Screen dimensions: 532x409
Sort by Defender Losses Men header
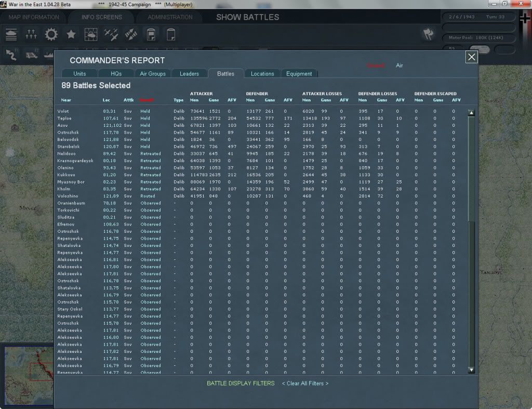click(362, 100)
